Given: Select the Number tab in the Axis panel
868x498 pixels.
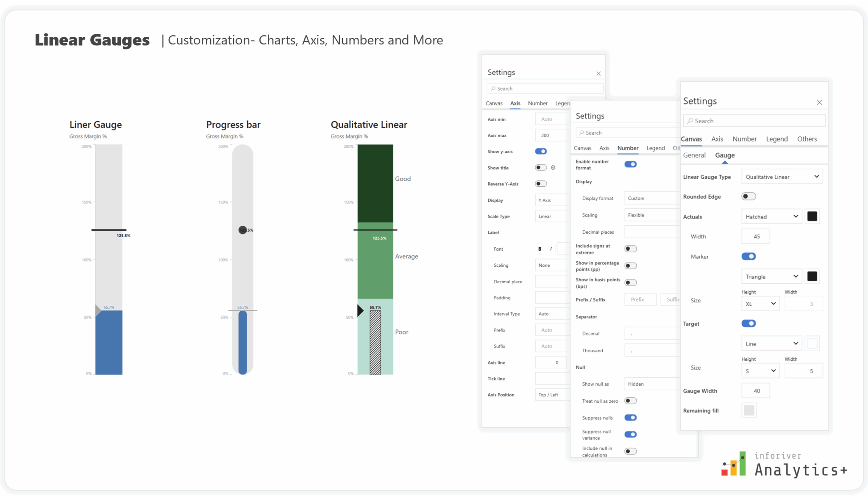Looking at the screenshot, I should [x=537, y=103].
